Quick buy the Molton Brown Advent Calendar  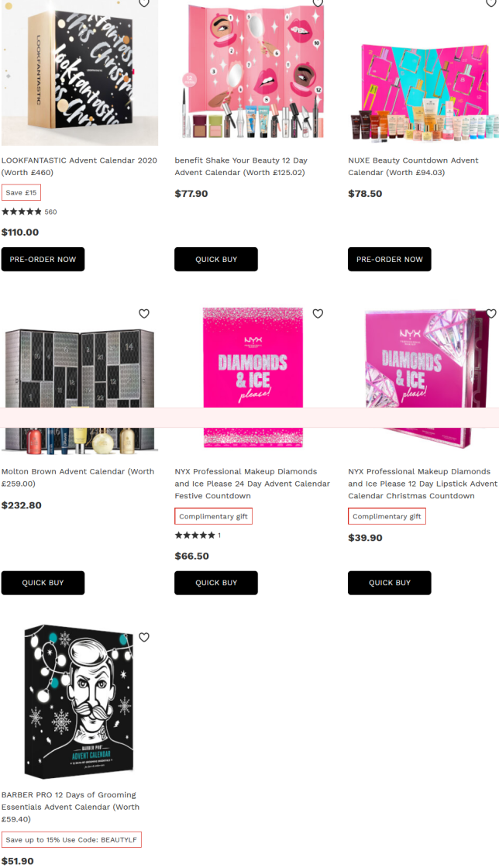coord(43,583)
